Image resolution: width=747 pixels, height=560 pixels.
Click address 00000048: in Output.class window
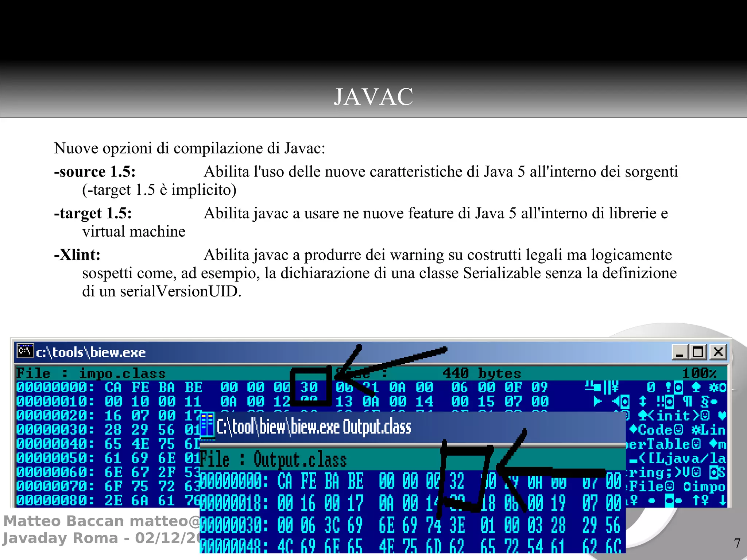(235, 547)
